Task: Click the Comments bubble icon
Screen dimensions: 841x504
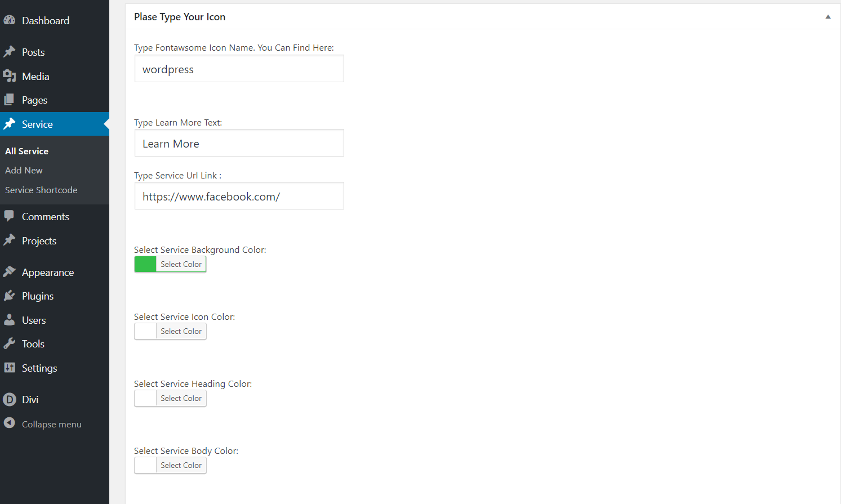Action: pos(10,216)
